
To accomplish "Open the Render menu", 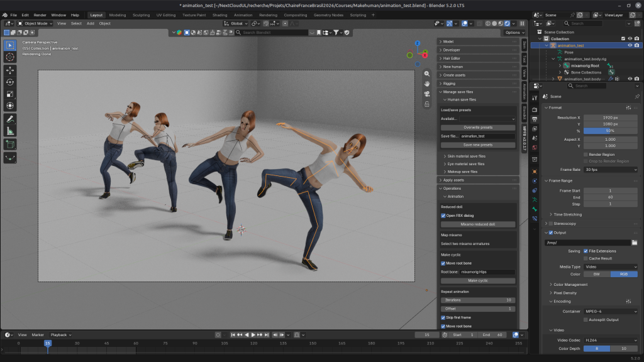I will (x=40, y=15).
